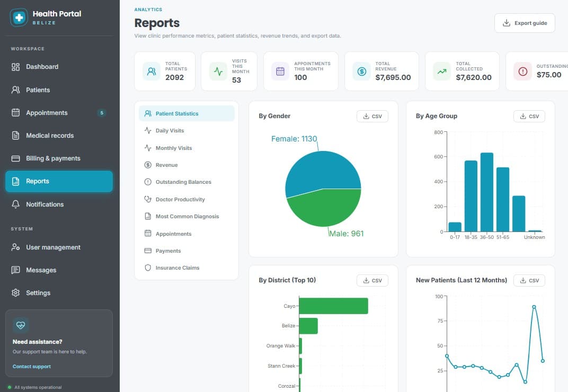Click the Appointments This Month calendar icon
Viewport: 568px width, 392px height.
coord(280,72)
